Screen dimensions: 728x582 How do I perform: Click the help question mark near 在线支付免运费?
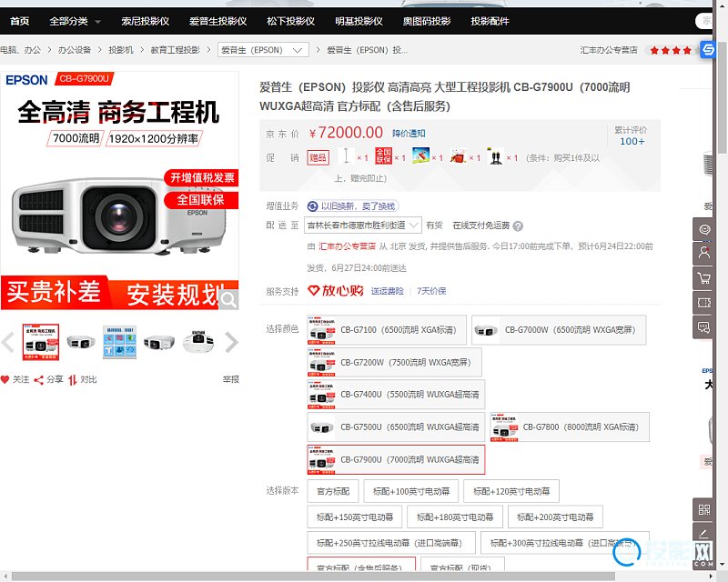pyautogui.click(x=518, y=226)
